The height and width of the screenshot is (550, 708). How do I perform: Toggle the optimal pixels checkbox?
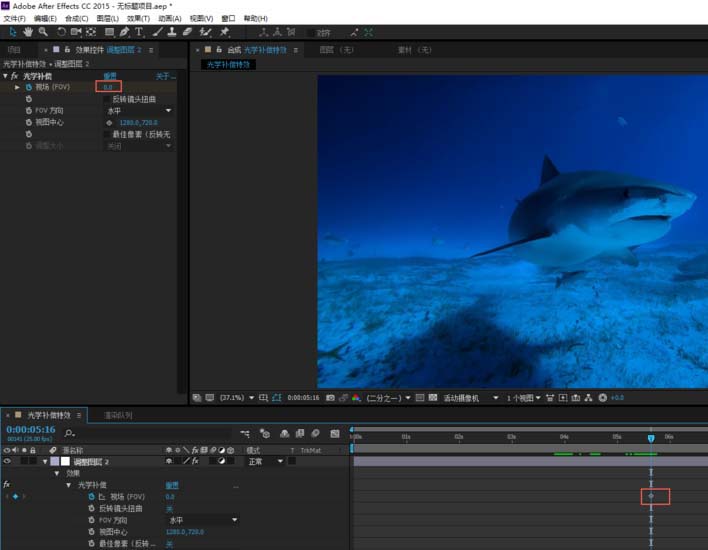coord(107,134)
